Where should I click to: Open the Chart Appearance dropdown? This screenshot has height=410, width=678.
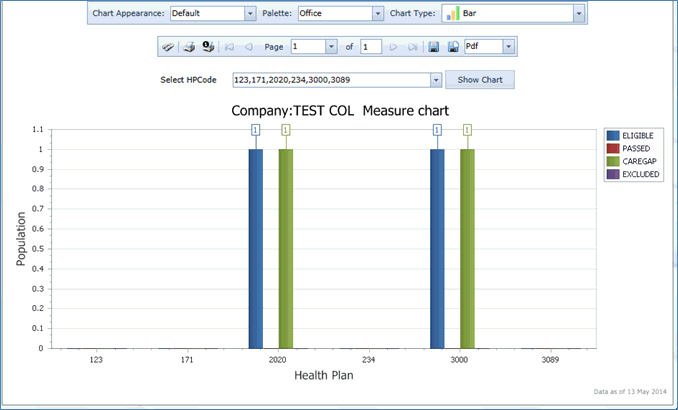249,14
